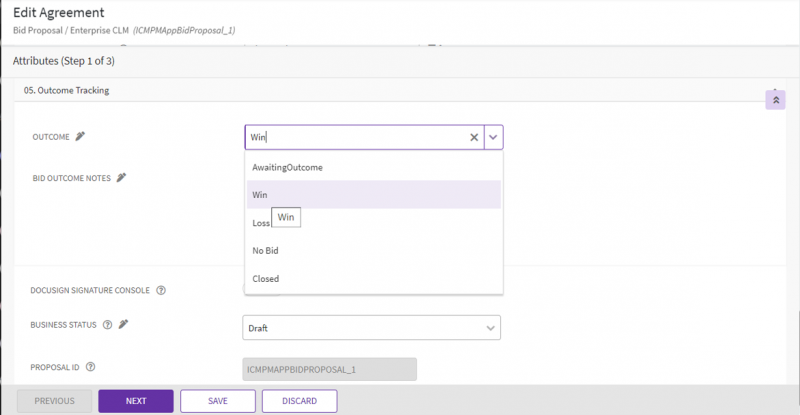The height and width of the screenshot is (415, 800).
Task: Click the DISCARD button
Action: click(299, 401)
